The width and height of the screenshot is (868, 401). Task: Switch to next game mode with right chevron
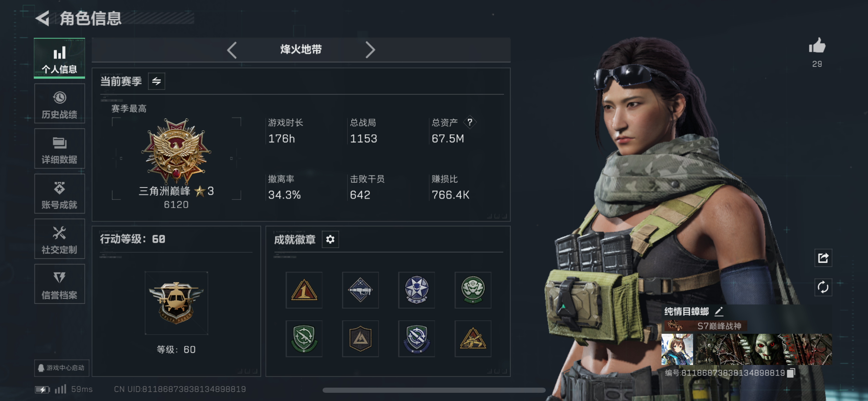[x=370, y=50]
